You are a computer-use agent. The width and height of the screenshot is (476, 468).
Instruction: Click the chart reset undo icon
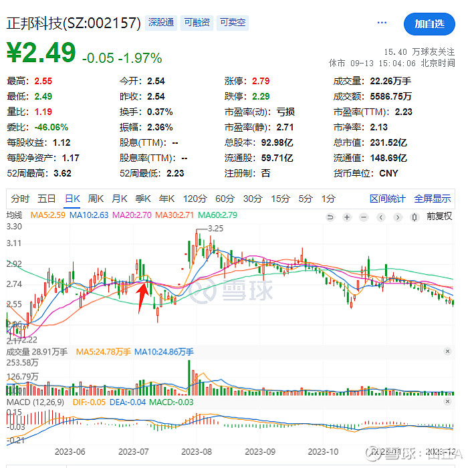(330, 217)
